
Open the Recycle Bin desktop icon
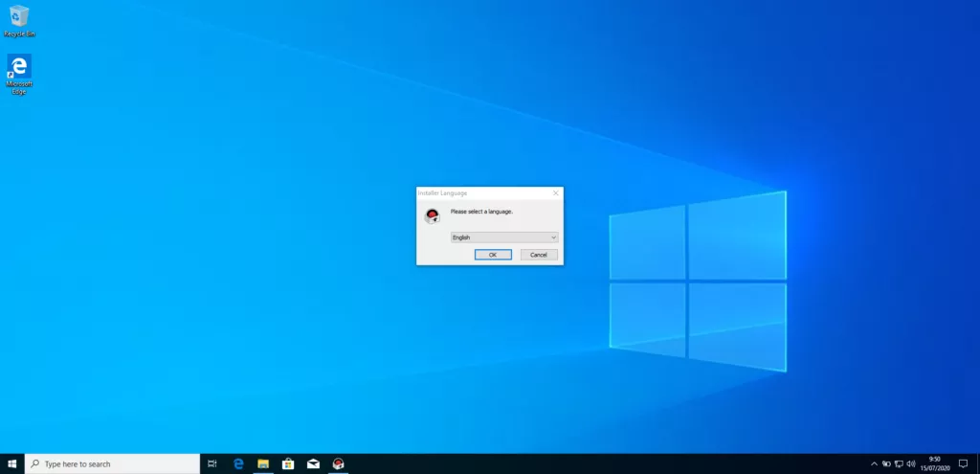click(x=18, y=17)
